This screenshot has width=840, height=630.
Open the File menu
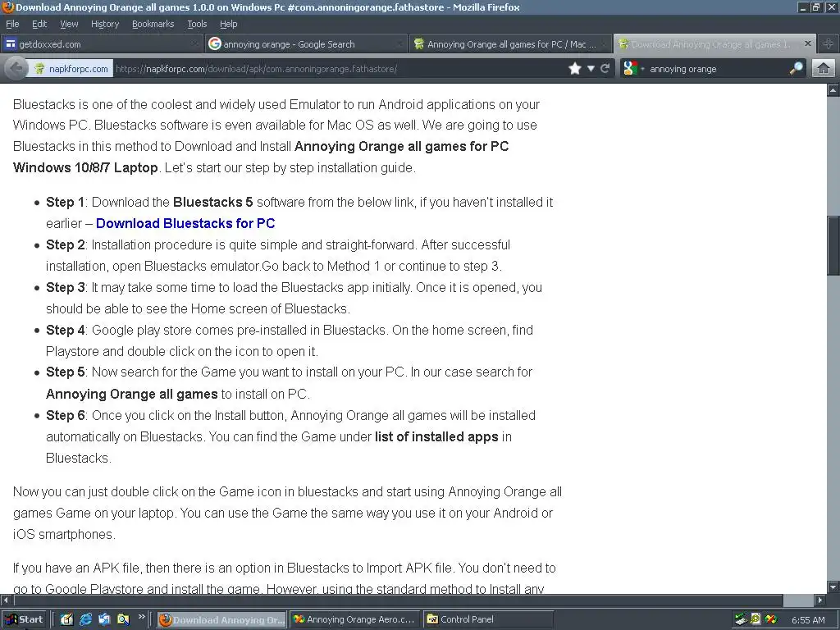click(x=12, y=24)
